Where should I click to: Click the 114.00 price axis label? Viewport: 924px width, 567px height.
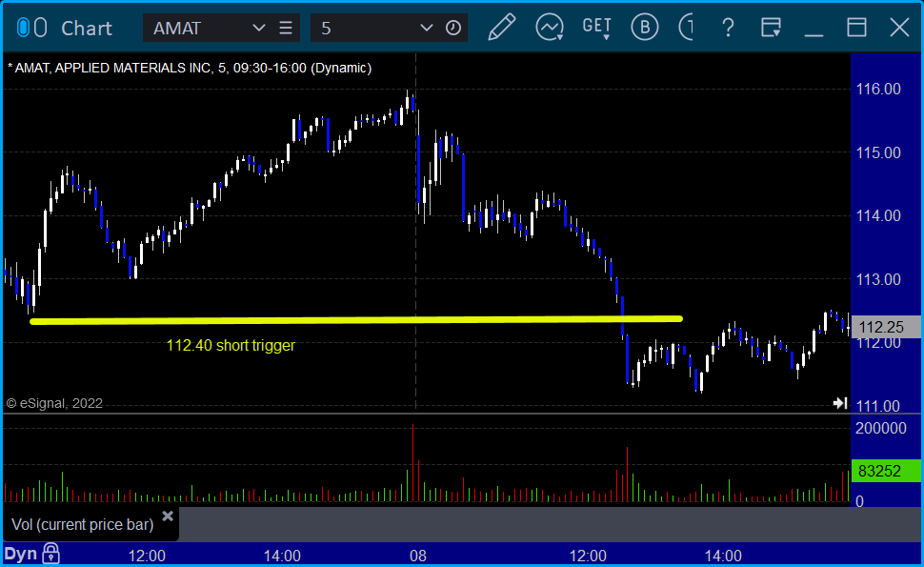[x=878, y=215]
